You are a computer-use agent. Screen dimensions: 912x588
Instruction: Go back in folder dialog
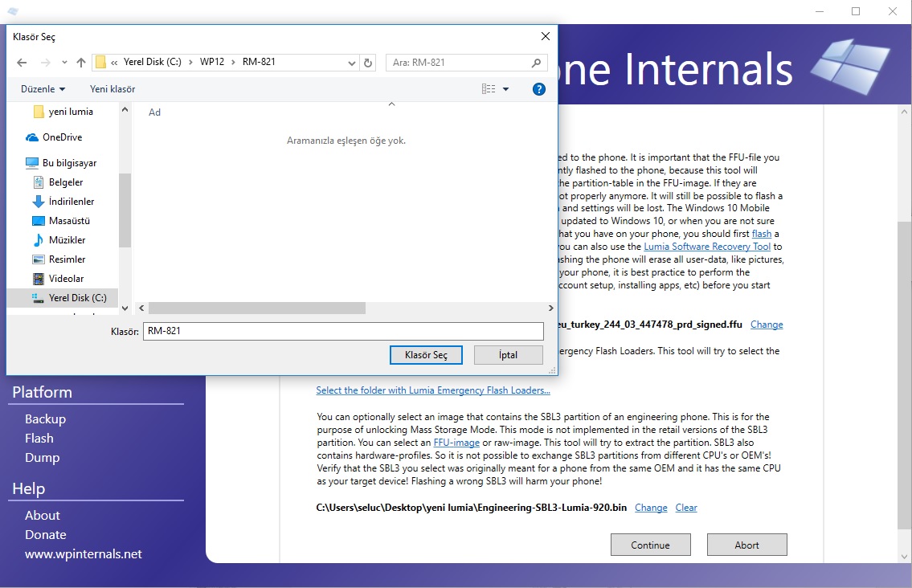pos(22,62)
